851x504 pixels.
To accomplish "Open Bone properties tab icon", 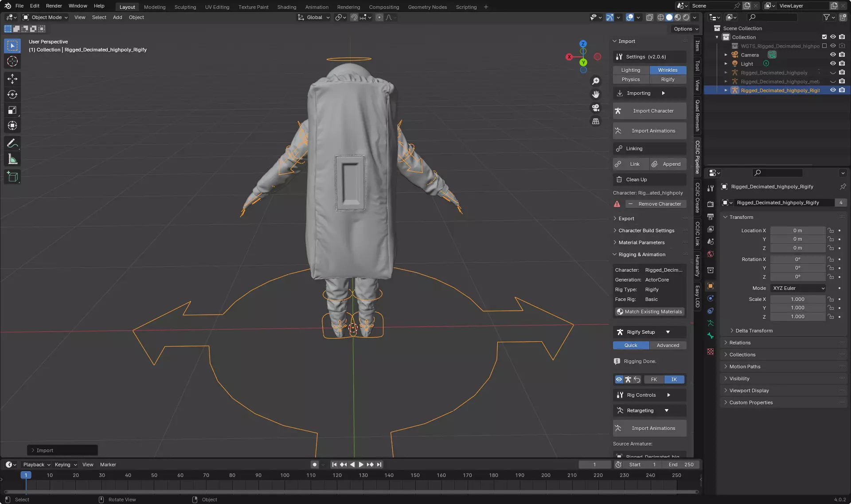I will [710, 336].
